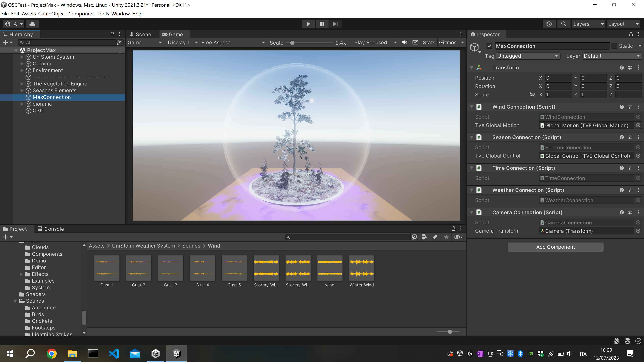This screenshot has height=362, width=644.
Task: Toggle the constrained proportions link for Scale
Action: [x=532, y=94]
